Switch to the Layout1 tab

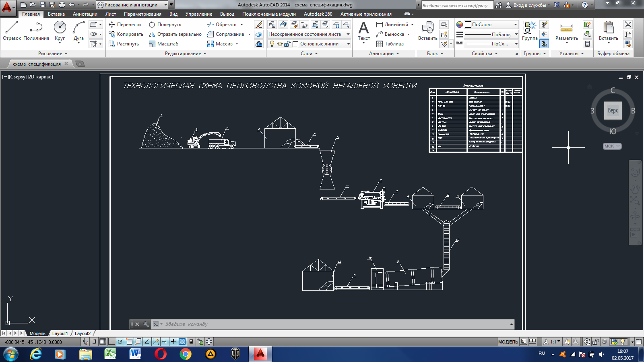60,333
